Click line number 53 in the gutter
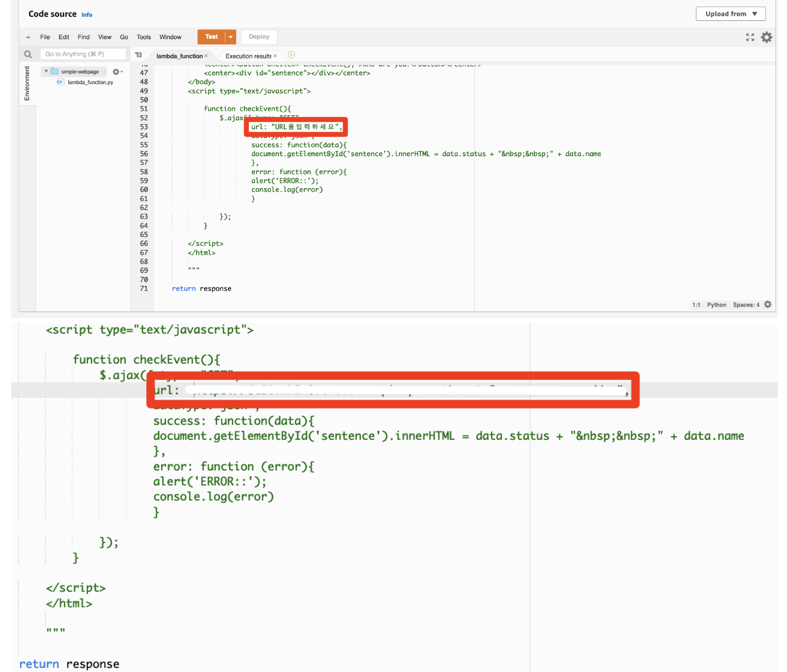787x672 pixels. (x=144, y=127)
